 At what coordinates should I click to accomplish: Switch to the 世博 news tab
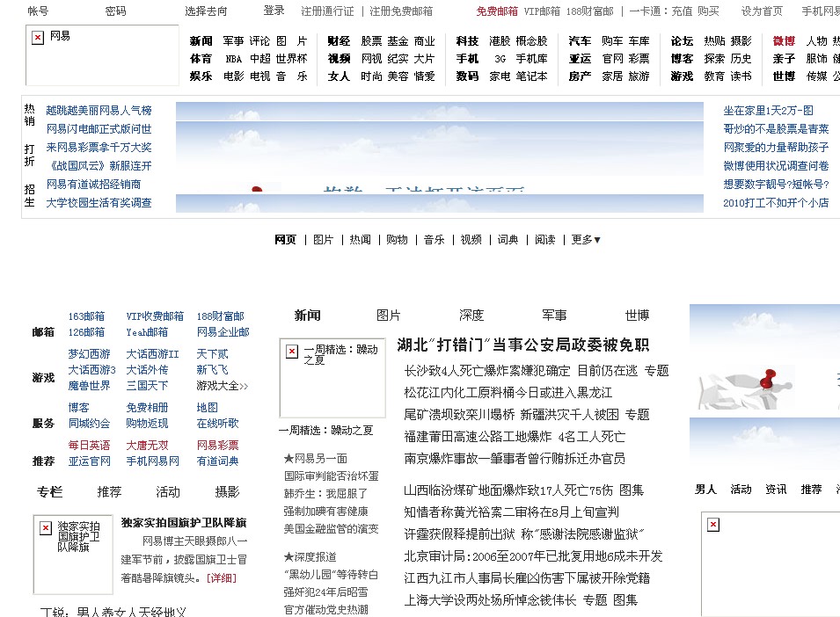(637, 316)
